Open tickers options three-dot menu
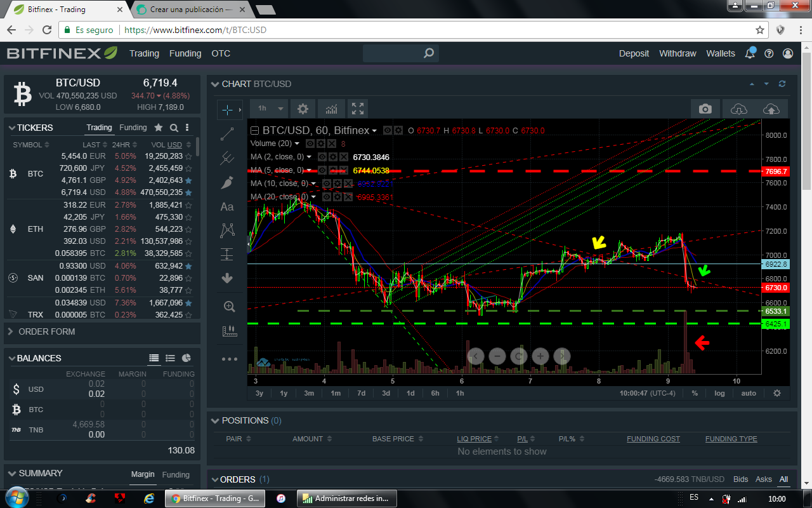This screenshot has height=508, width=812. pos(187,128)
